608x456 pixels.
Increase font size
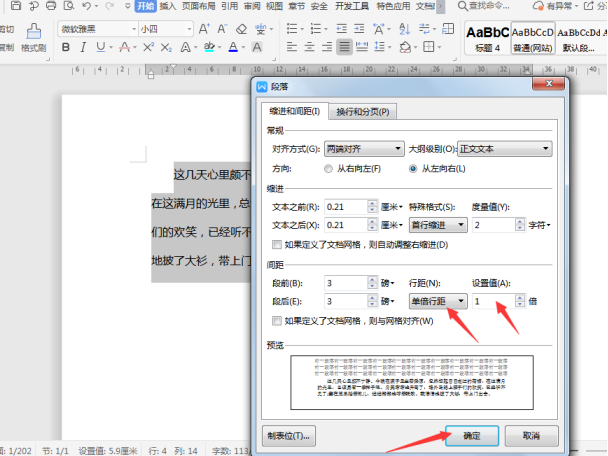coord(204,29)
